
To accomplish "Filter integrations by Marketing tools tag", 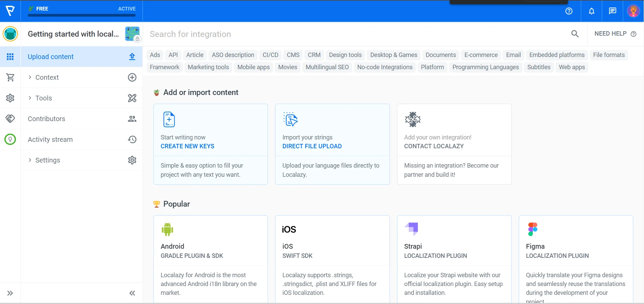I will click(208, 67).
